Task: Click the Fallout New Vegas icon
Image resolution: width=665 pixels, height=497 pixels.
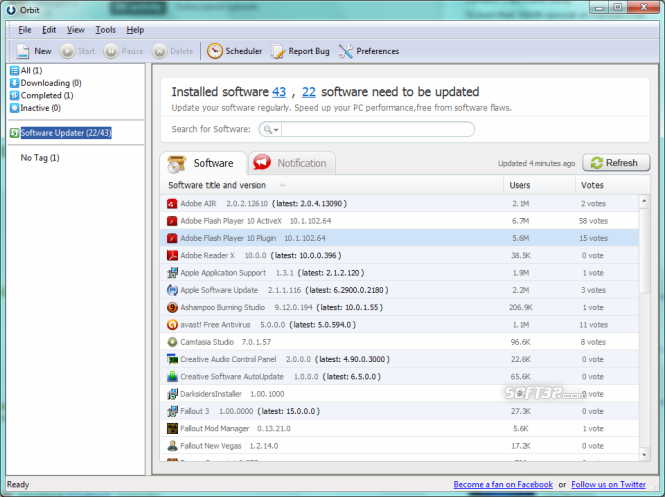Action: pos(172,446)
